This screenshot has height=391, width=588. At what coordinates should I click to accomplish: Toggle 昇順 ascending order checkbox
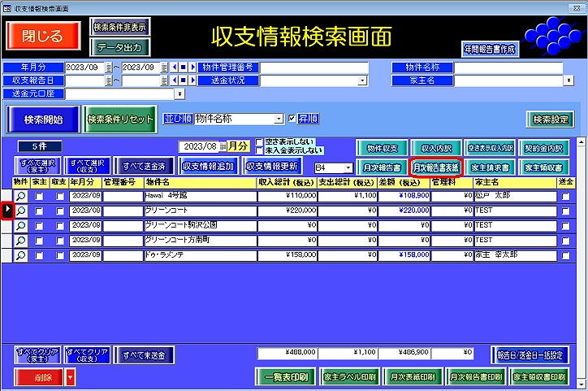point(292,119)
